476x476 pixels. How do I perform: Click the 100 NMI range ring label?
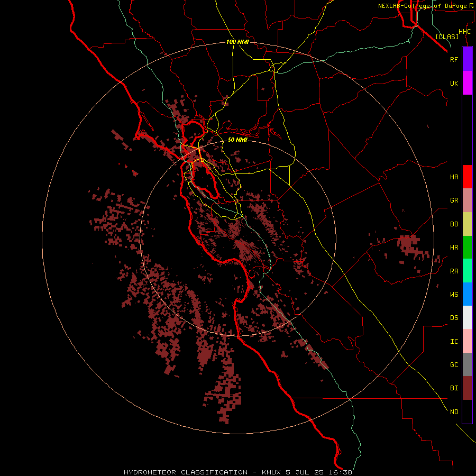(x=237, y=42)
